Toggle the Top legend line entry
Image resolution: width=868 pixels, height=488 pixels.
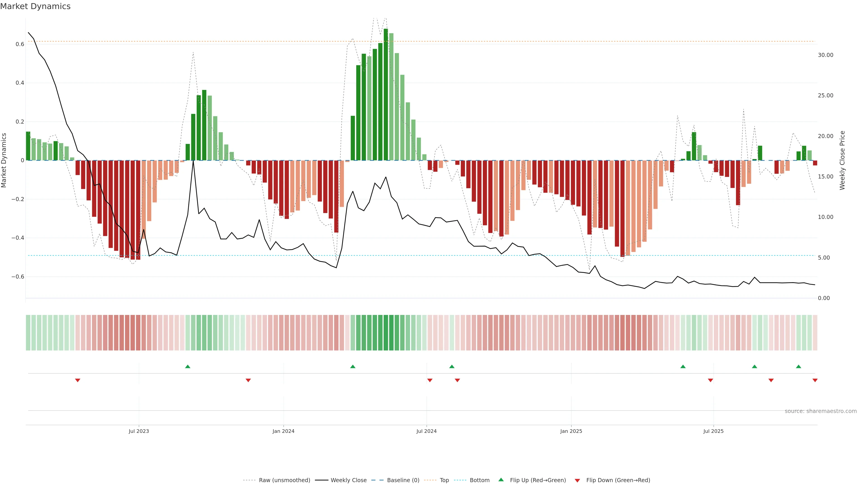point(444,480)
